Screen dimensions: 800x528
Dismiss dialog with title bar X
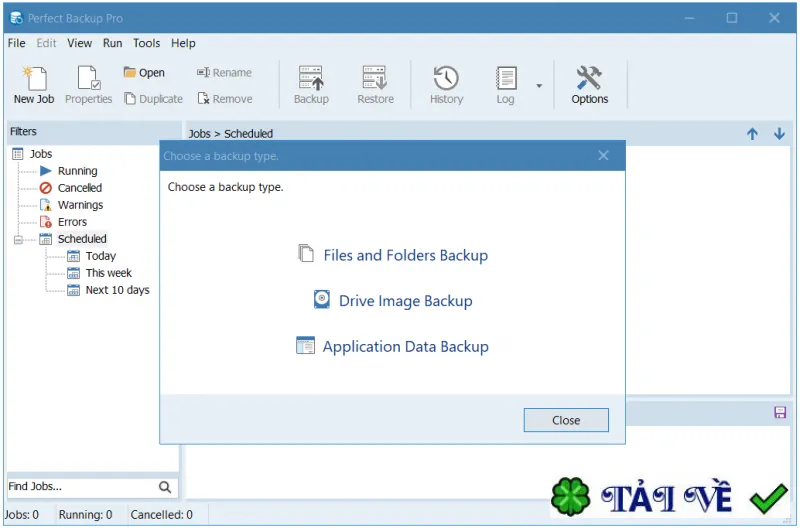click(603, 156)
